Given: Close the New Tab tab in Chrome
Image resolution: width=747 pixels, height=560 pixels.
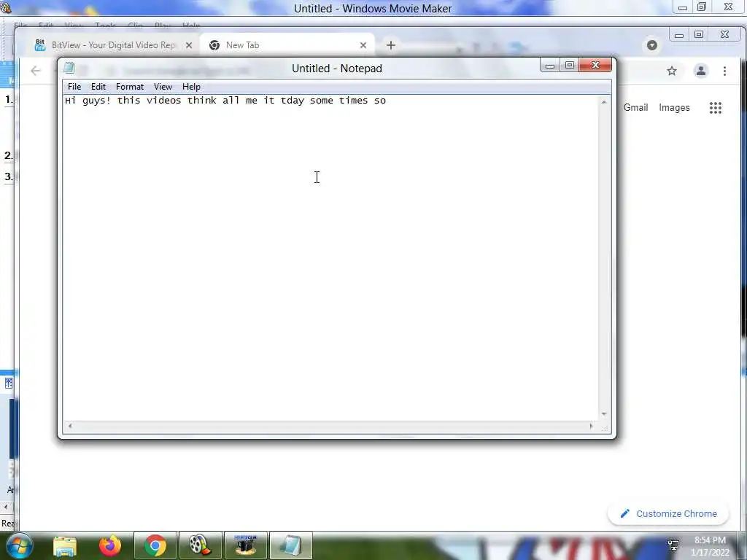Looking at the screenshot, I should [363, 45].
